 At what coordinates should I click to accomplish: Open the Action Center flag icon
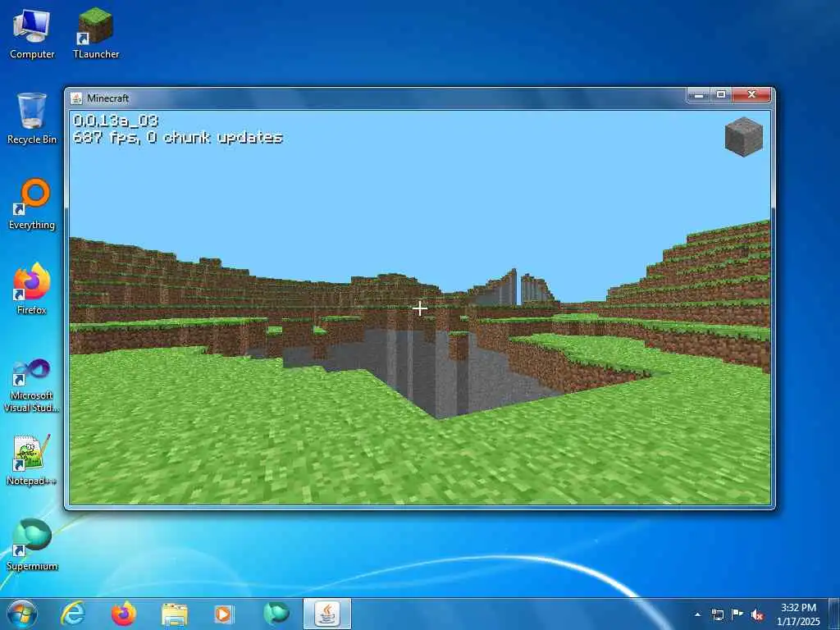(737, 614)
